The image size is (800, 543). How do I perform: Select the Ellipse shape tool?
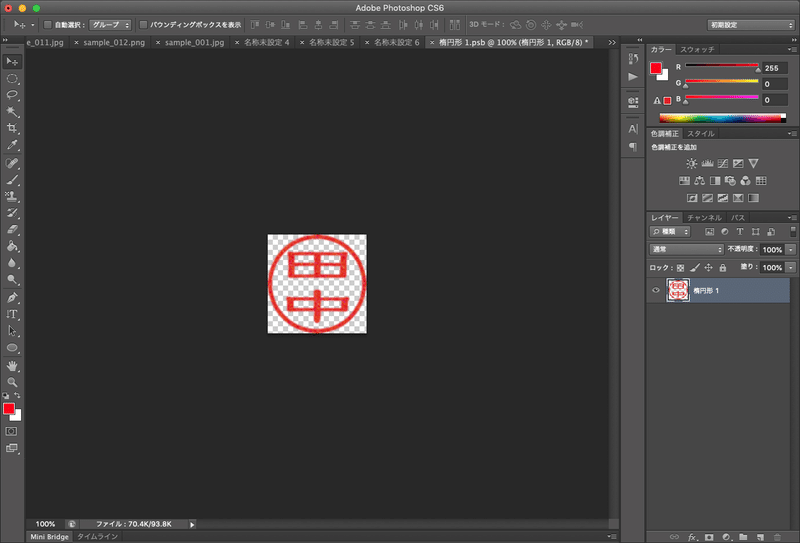(12, 348)
